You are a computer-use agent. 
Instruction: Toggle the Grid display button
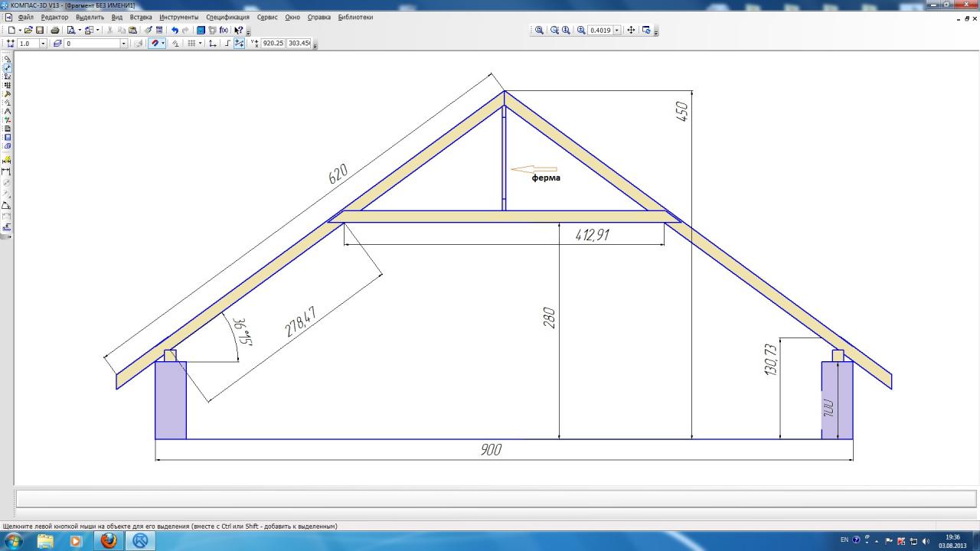pos(191,44)
